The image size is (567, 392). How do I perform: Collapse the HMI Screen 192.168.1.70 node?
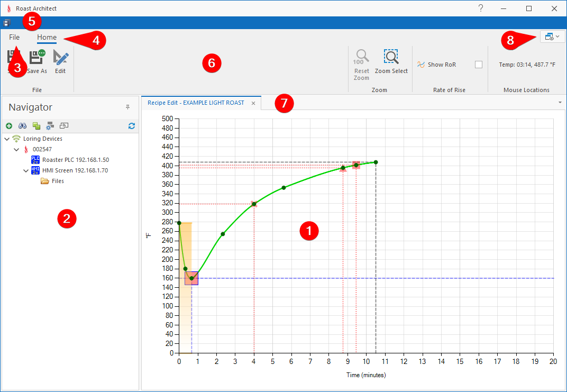[x=26, y=171]
